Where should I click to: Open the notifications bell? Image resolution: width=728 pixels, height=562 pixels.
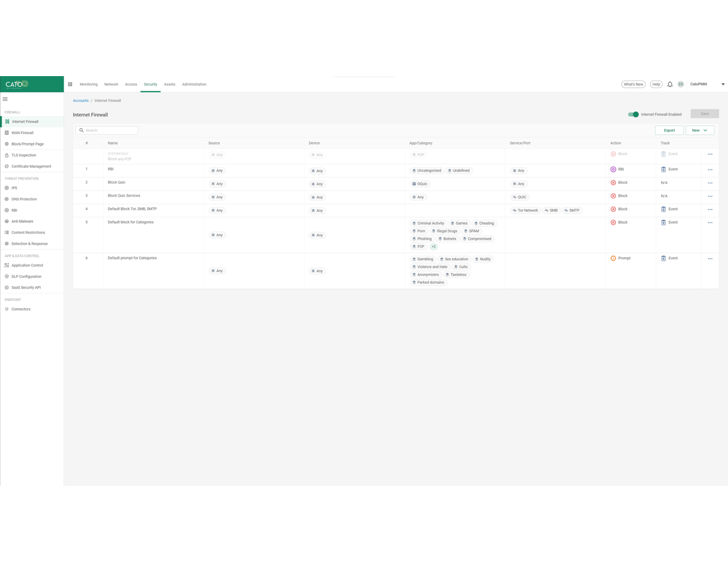[x=669, y=84]
